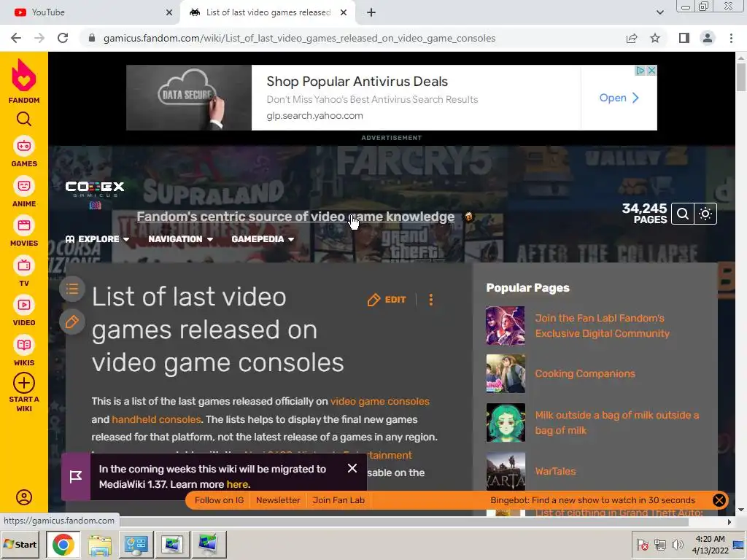Click the floating pencil edit icon
Screen dimensions: 747x560
pos(72,322)
